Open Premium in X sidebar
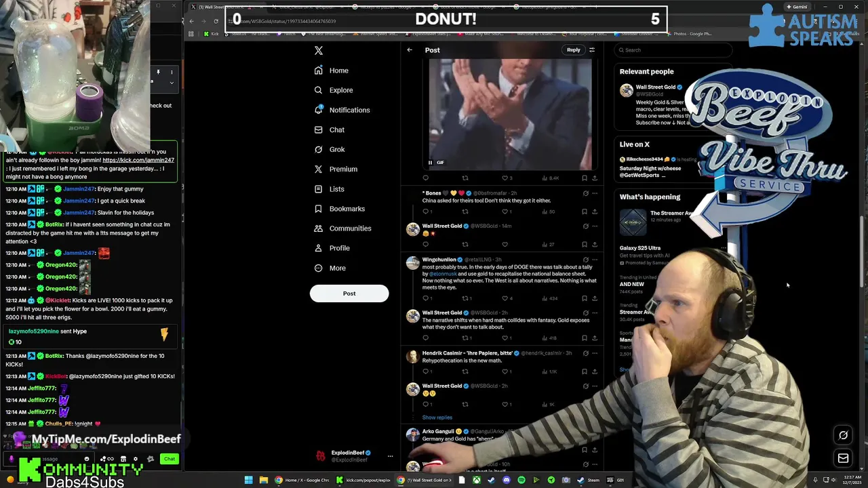868x488 pixels. pos(336,169)
